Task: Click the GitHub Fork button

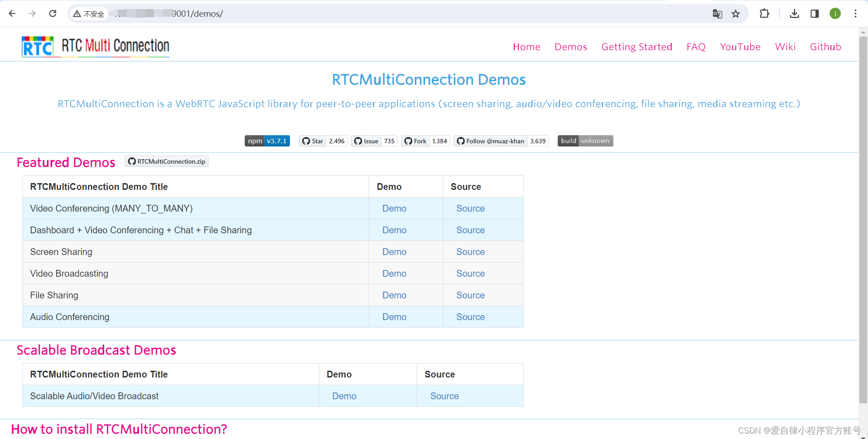Action: point(415,141)
